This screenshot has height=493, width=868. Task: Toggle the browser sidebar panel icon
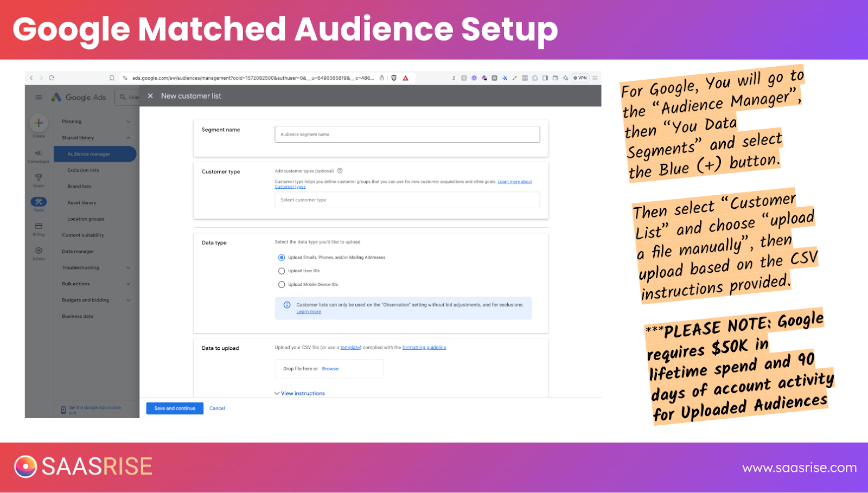tap(545, 78)
